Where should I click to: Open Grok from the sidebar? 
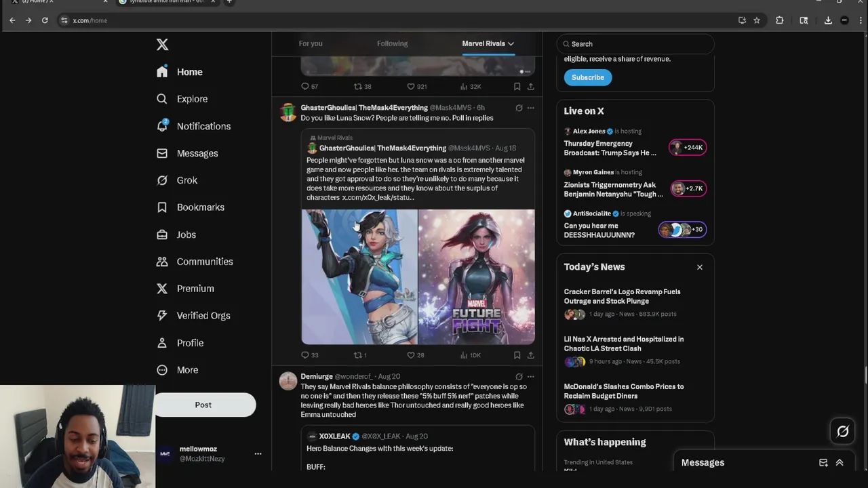coord(177,180)
